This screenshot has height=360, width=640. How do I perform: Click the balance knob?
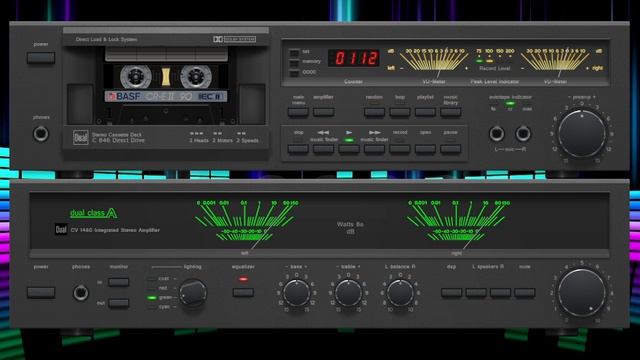400,293
